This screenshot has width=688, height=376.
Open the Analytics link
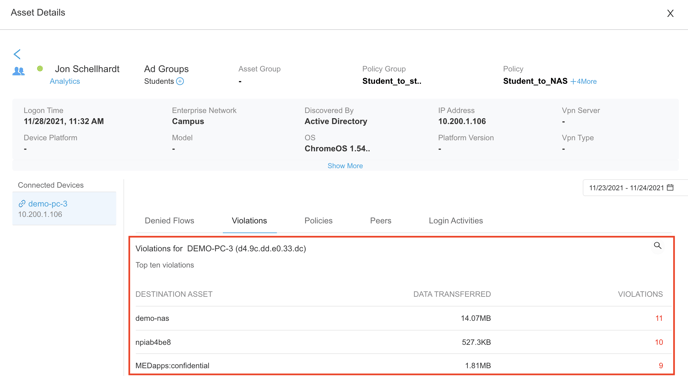(64, 81)
